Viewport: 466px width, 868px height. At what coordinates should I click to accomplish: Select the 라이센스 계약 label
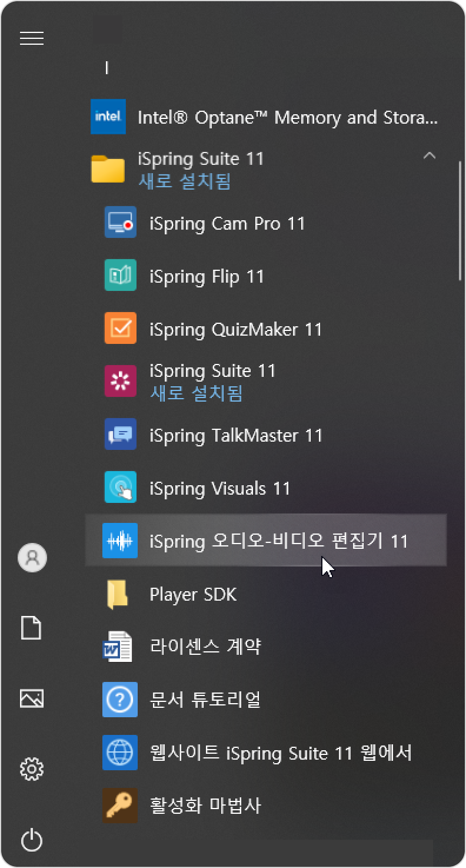tap(205, 647)
